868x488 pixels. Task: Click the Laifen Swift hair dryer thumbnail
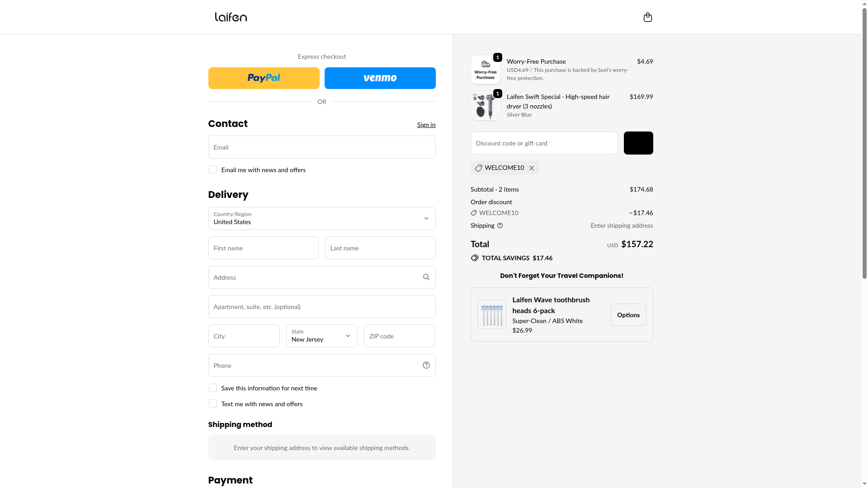point(485,106)
